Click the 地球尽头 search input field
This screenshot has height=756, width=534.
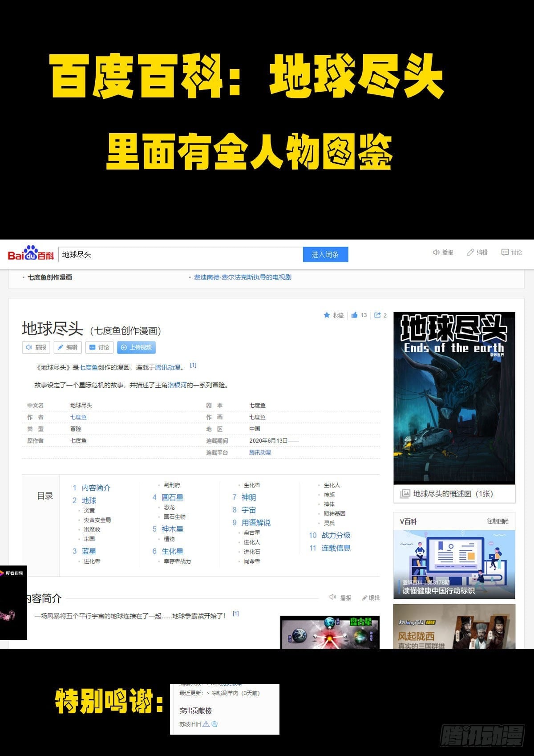180,255
